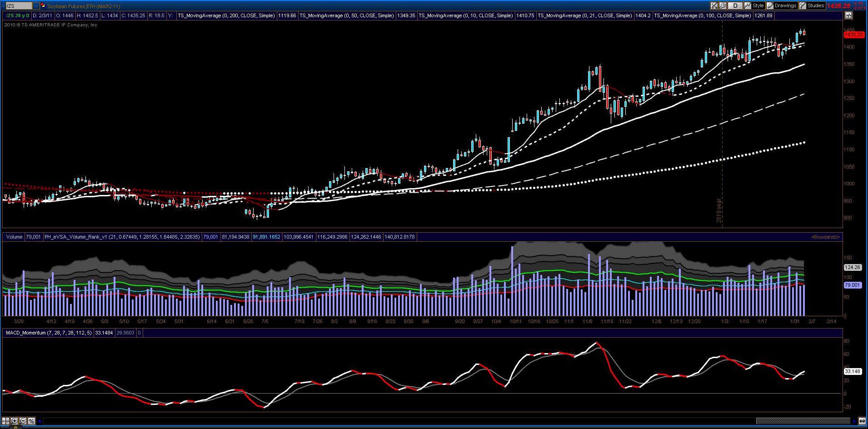Open the Studies menu
Image resolution: width=868 pixels, height=429 pixels.
click(812, 6)
